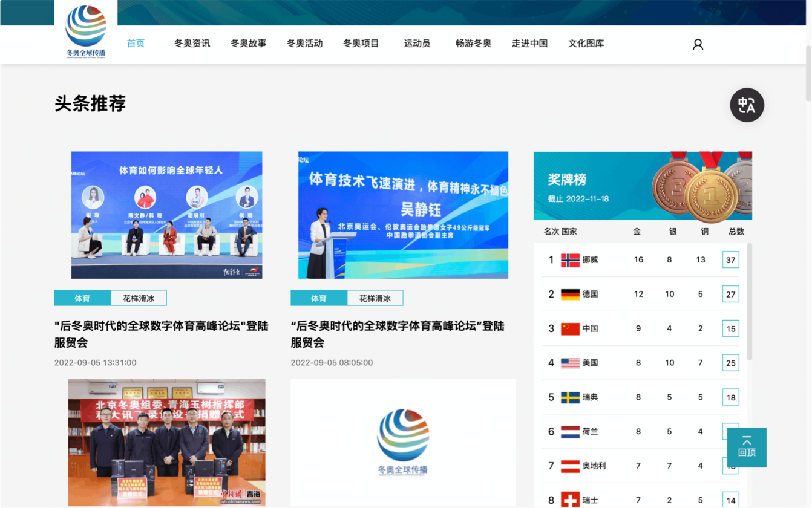The image size is (812, 508).
Task: Click the medal table inner scrollbar
Action: tap(750, 301)
